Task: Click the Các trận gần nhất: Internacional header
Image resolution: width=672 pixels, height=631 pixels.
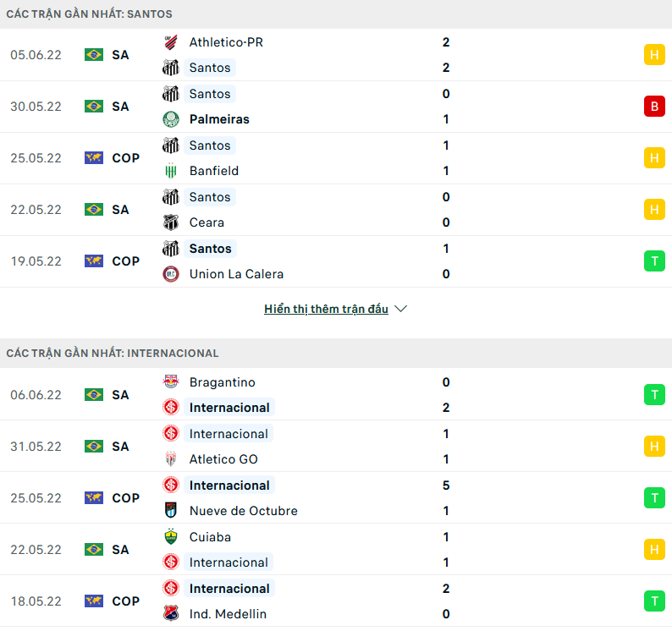Action: point(113,353)
